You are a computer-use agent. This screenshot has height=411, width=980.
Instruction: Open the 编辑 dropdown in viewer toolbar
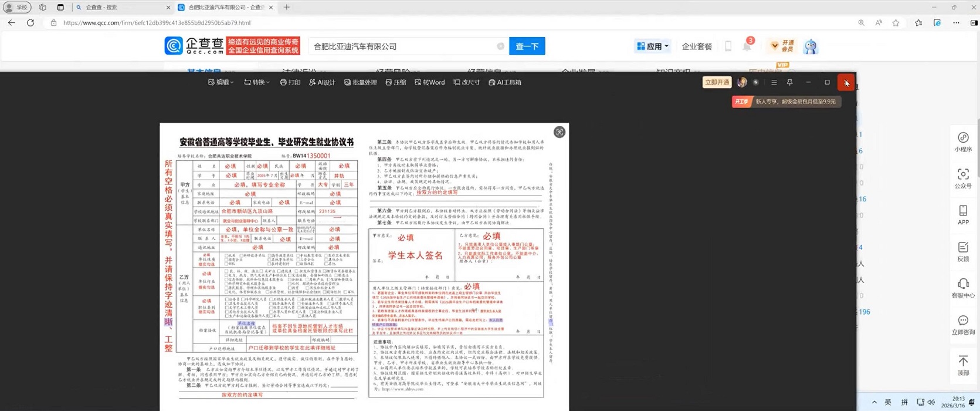tap(221, 83)
